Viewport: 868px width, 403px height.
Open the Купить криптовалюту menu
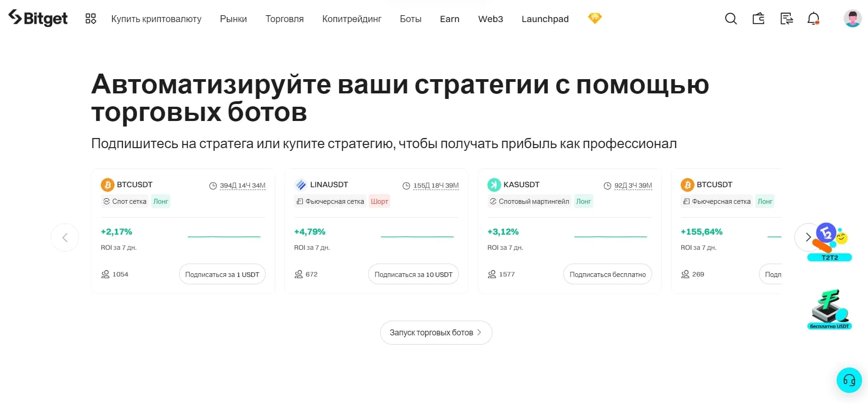pos(156,19)
